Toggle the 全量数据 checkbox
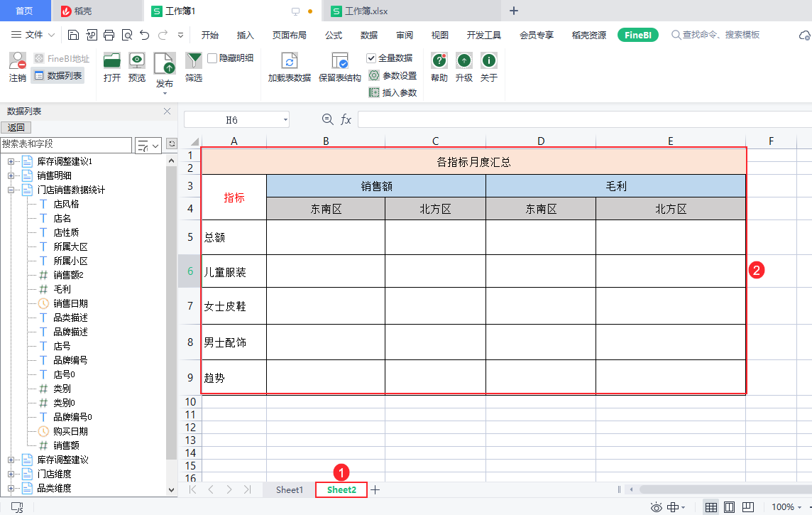 coord(371,58)
